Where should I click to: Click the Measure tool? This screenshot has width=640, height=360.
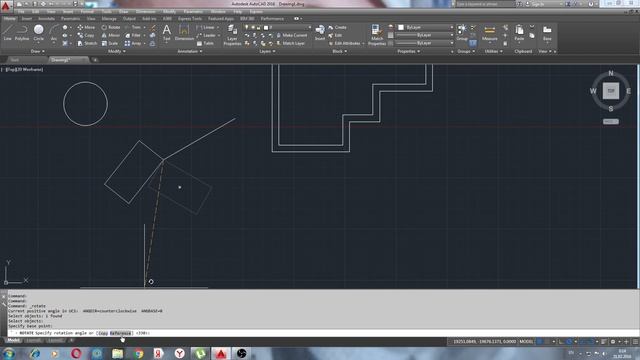pyautogui.click(x=489, y=33)
